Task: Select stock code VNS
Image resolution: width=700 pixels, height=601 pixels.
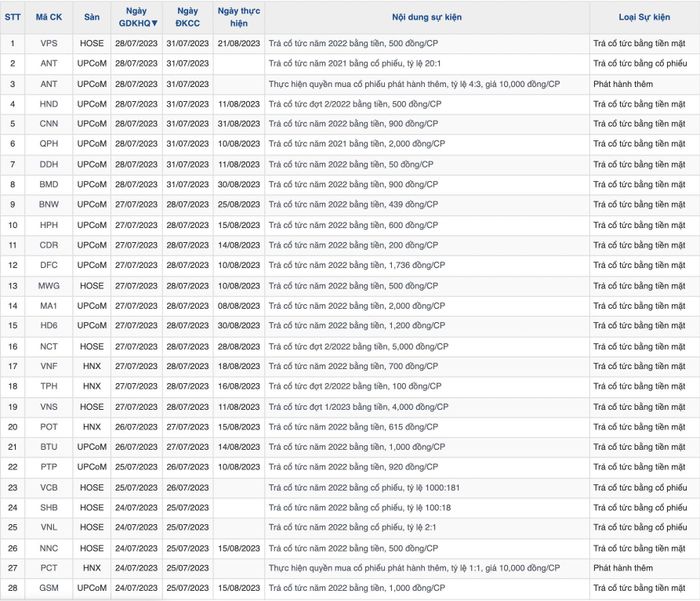Action: tap(49, 407)
